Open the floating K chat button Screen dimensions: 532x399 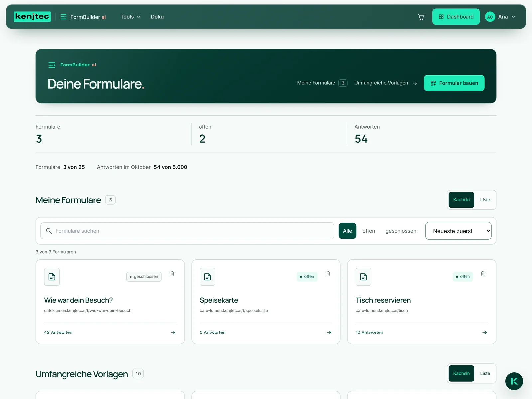(514, 381)
